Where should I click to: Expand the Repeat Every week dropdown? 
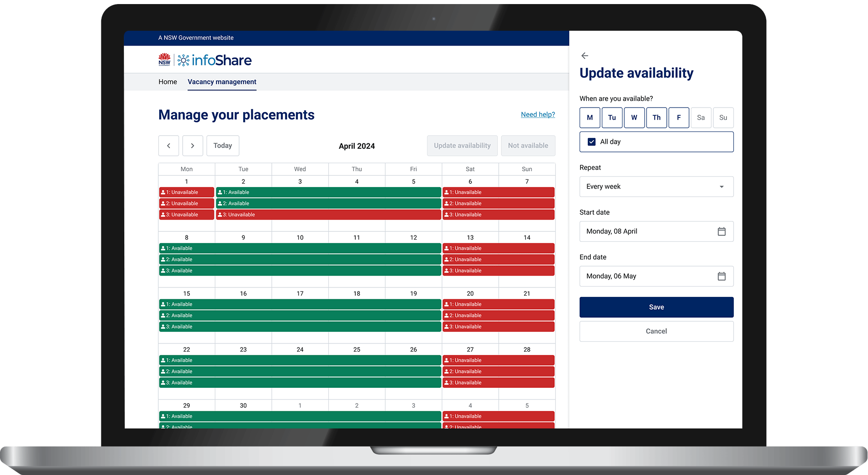(656, 187)
